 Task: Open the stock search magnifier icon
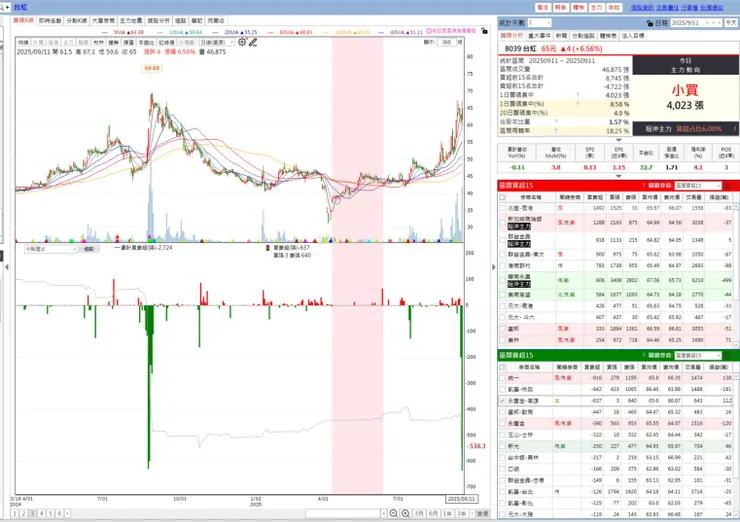(x=2, y=7)
